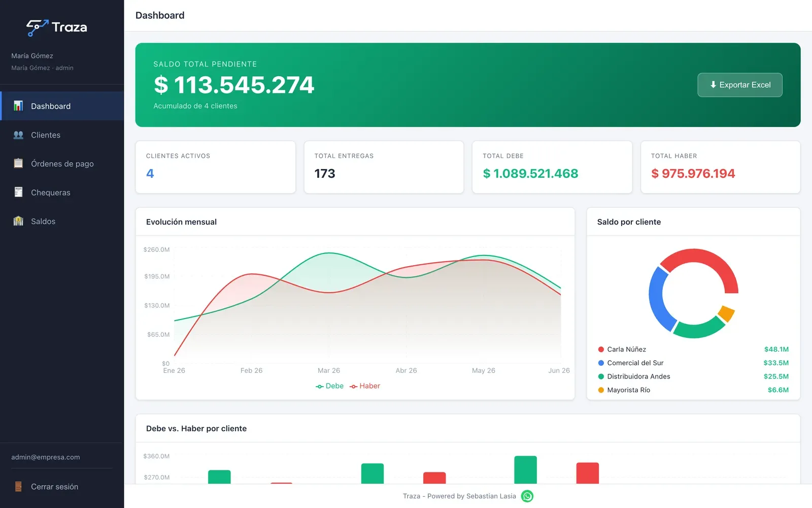Select the Mayorista Río legend row
This screenshot has width=812, height=508.
[693, 390]
